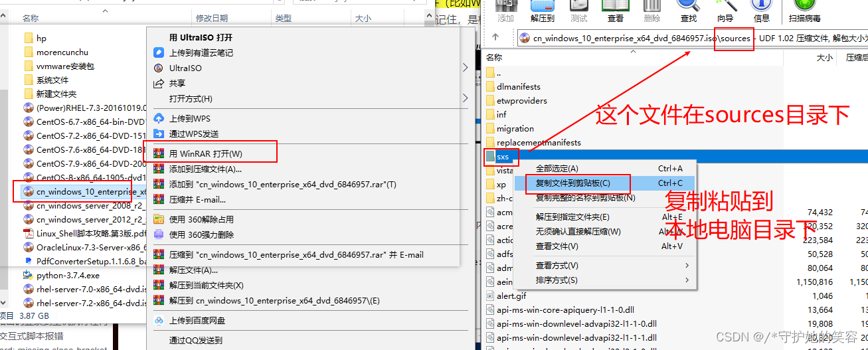Screen dimensions: 868x350
Task: Choose 通过WPS发送 menu item
Action: pos(194,133)
